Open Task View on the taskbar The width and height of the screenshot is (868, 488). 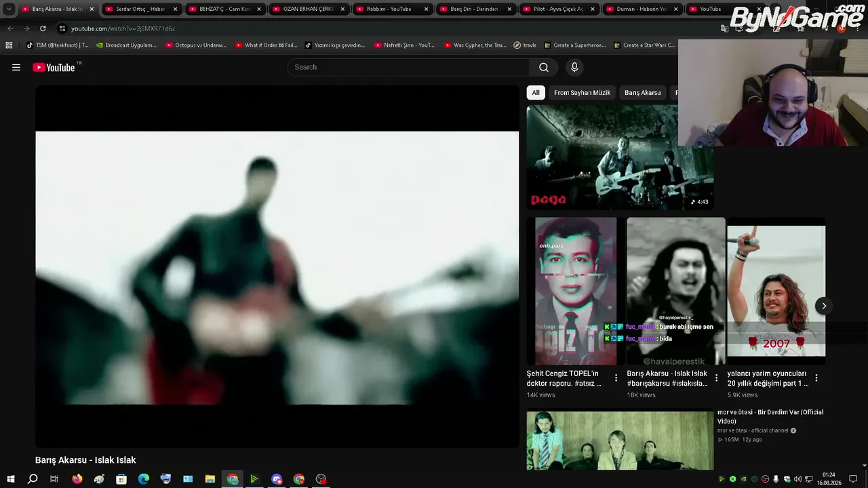tap(54, 479)
